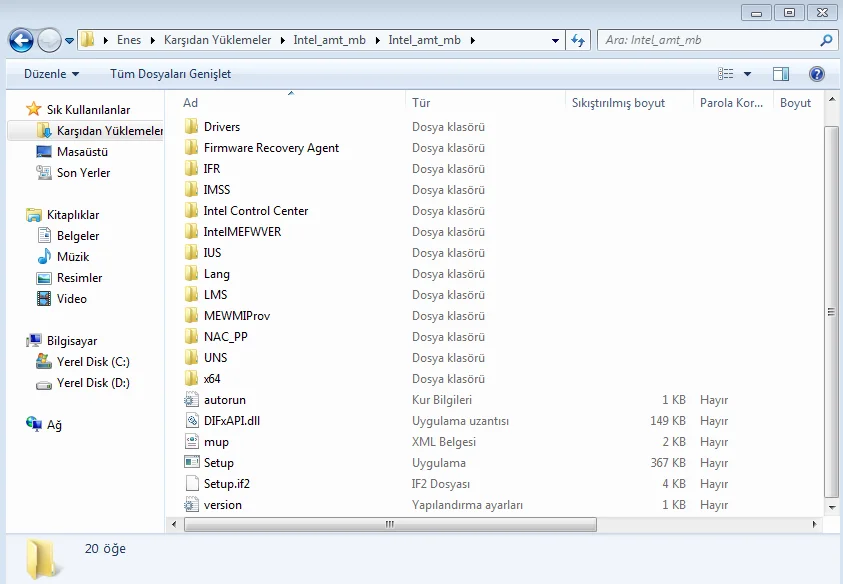Select the version config file icon
The height and width of the screenshot is (584, 843).
(191, 504)
